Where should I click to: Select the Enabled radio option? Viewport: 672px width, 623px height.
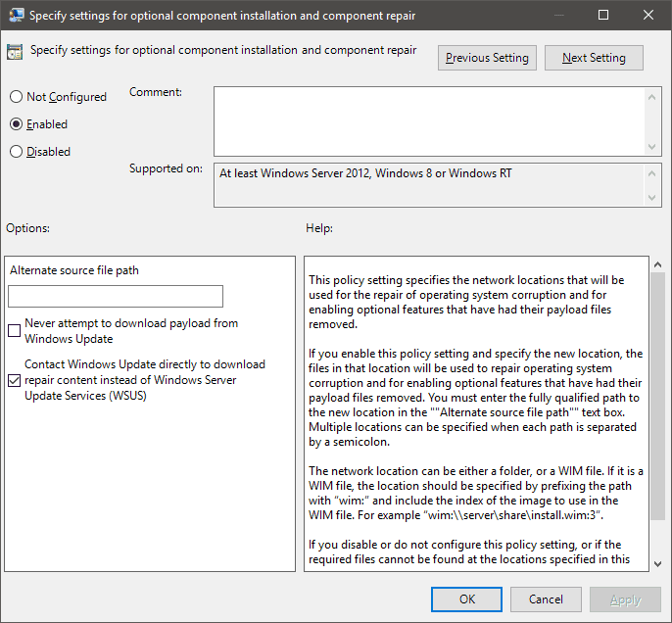16,124
